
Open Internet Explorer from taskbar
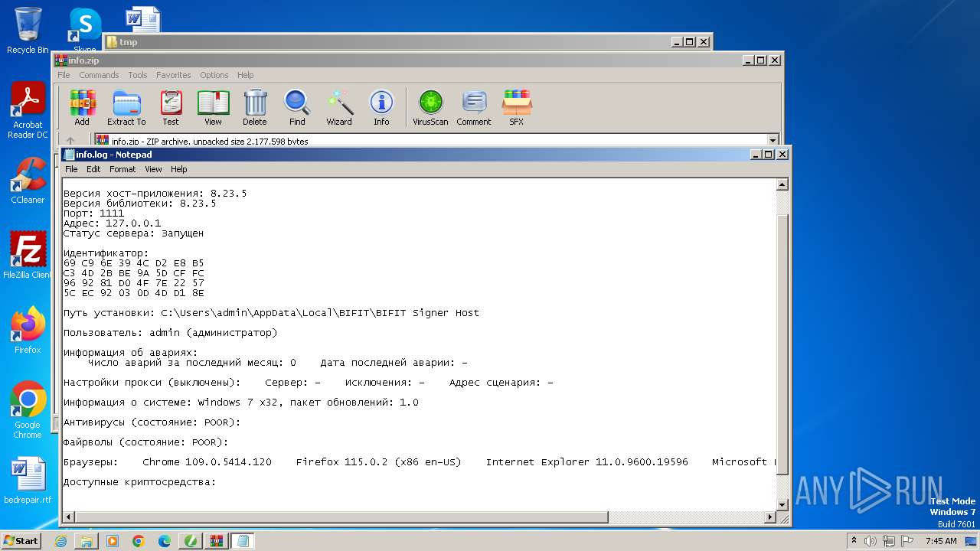coord(60,541)
